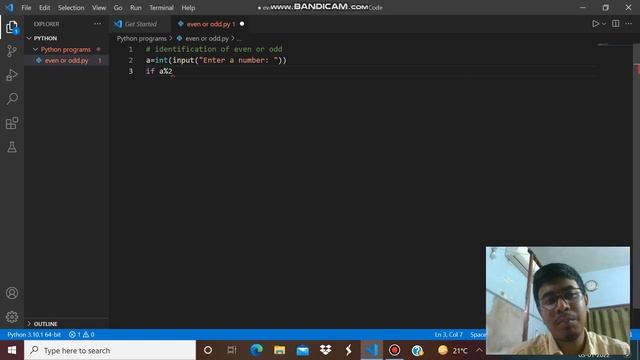
Task: Open the Testing flask icon
Action: point(12,147)
